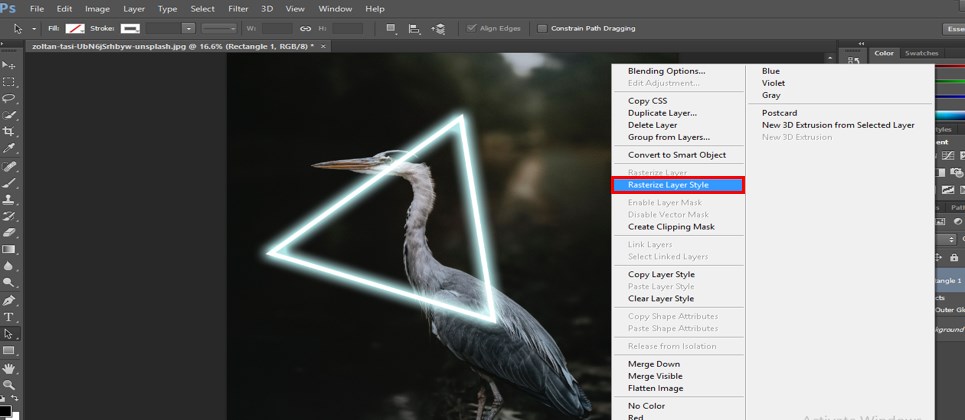Open the Select menu
The image size is (965, 420).
(202, 9)
